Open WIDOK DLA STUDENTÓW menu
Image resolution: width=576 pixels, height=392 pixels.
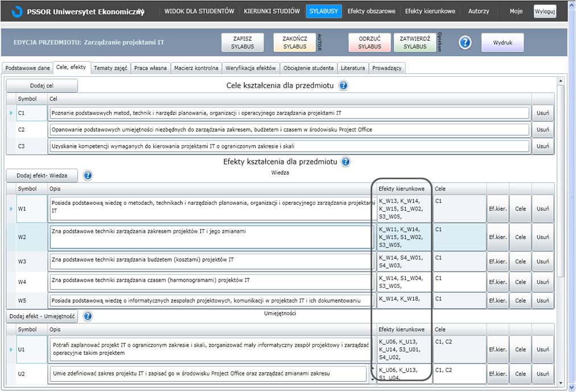pos(199,11)
